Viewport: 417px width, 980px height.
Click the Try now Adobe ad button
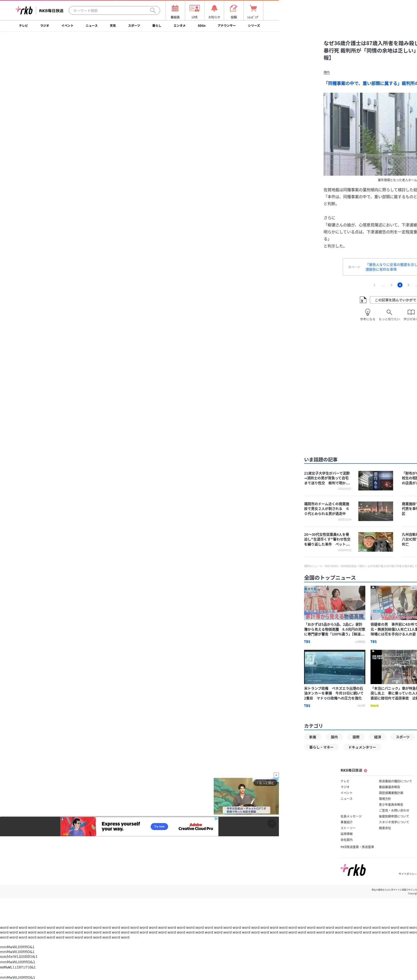click(159, 826)
